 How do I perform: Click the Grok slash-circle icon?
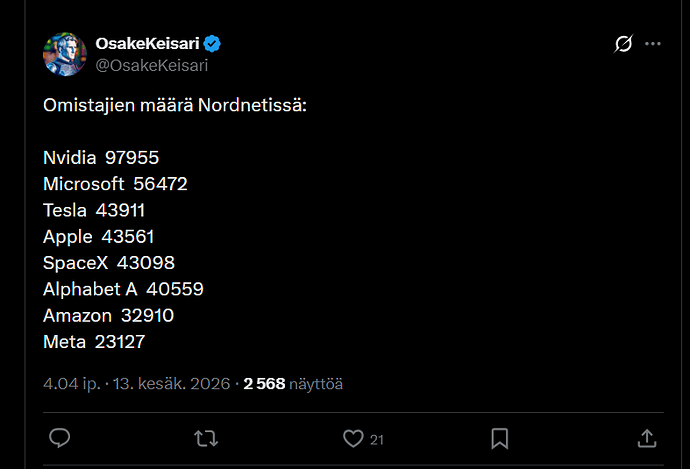[624, 44]
